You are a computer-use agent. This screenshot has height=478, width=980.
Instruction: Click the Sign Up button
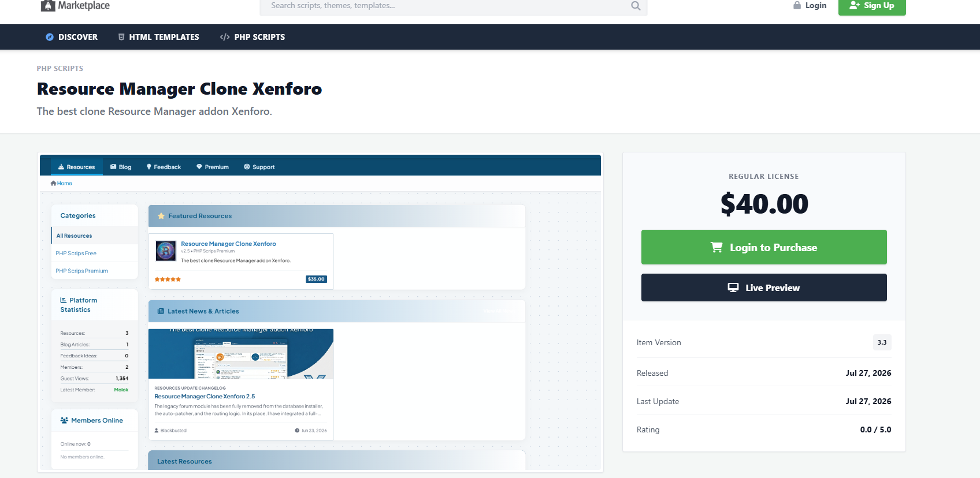(872, 6)
